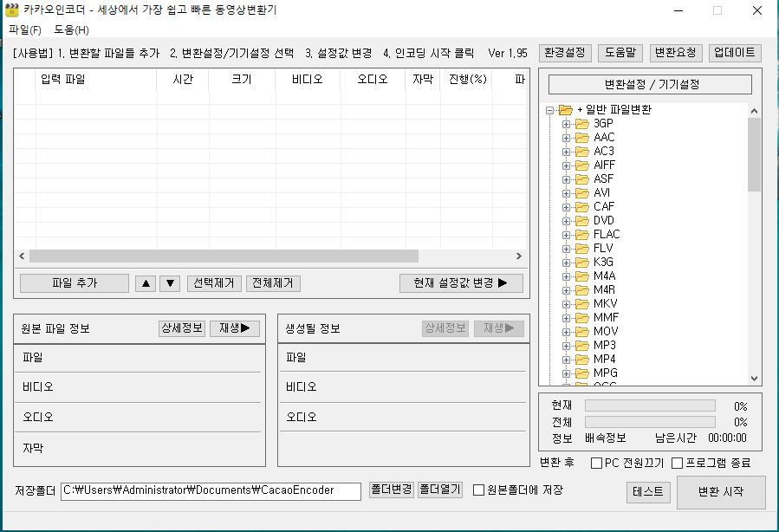Expand the MKV format node
This screenshot has height=532, width=779.
[566, 304]
